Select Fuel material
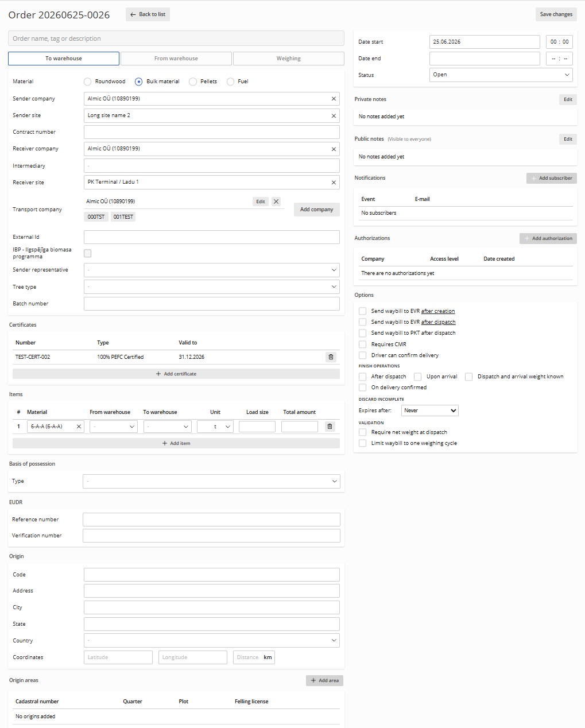Screen dimensions: 585x728 coord(230,82)
